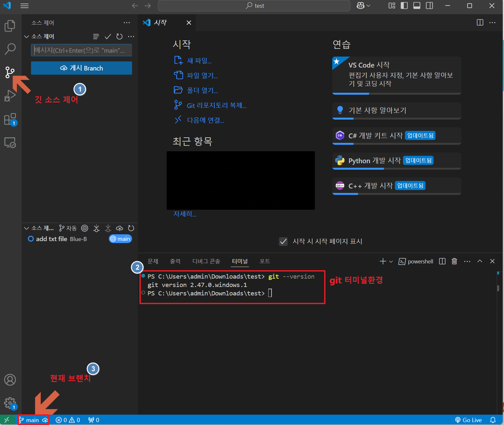The width and height of the screenshot is (504, 425).
Task: Refresh the 소스 제어 repository
Action: (119, 37)
